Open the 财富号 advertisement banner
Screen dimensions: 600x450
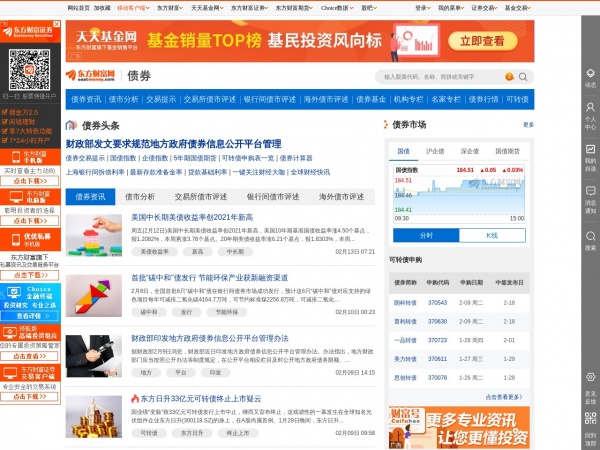click(459, 428)
